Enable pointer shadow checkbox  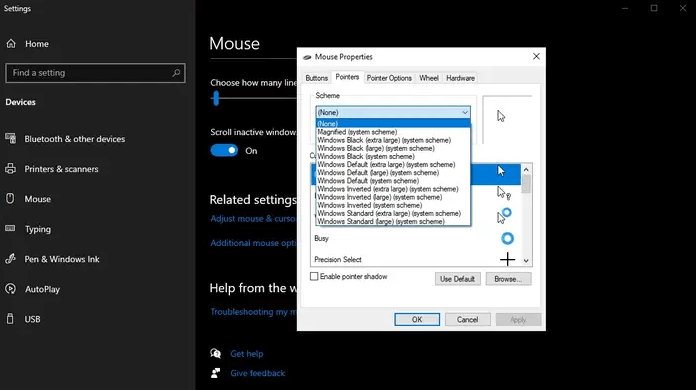pyautogui.click(x=314, y=276)
